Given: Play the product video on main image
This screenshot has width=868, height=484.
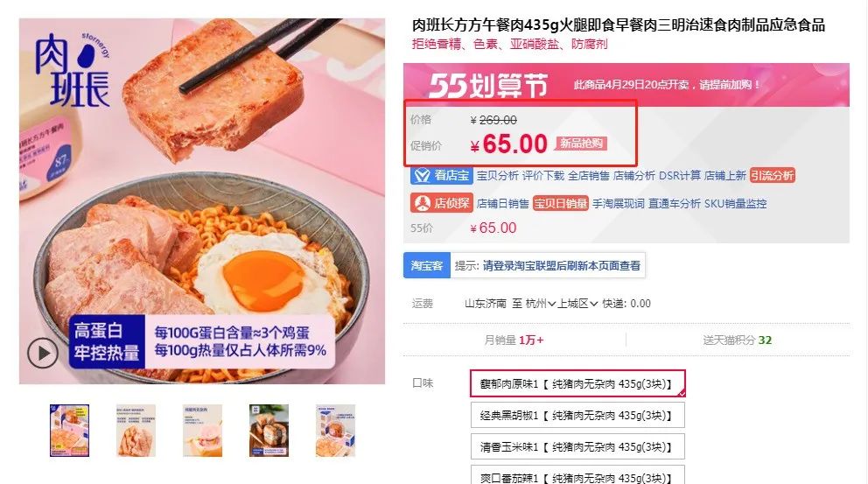Looking at the screenshot, I should [43, 353].
